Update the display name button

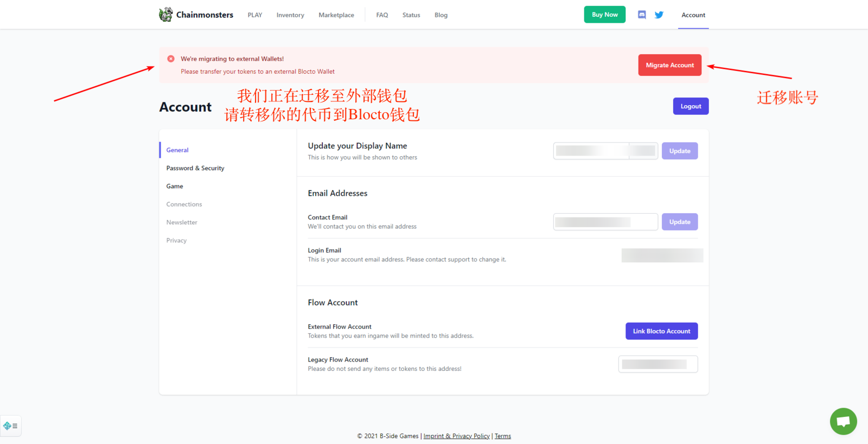[680, 151]
